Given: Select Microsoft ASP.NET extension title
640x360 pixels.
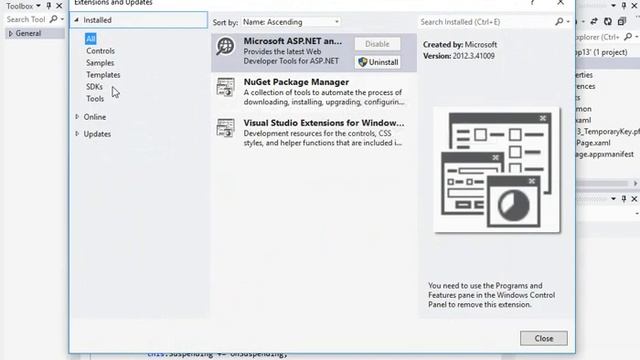Looking at the screenshot, I should click(x=293, y=41).
